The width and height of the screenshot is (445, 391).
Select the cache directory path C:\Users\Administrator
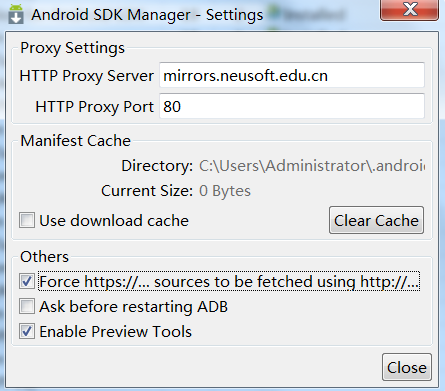click(312, 166)
